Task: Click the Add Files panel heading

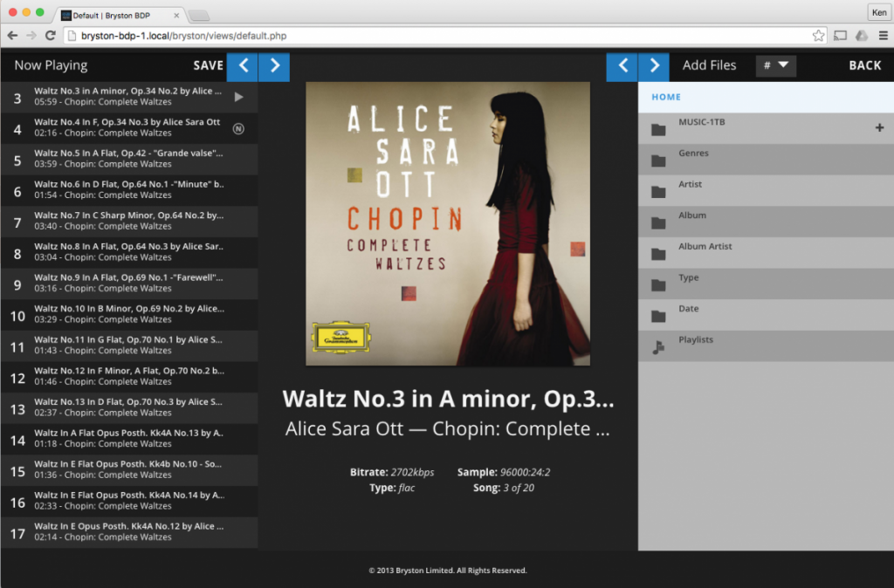Action: pos(709,65)
